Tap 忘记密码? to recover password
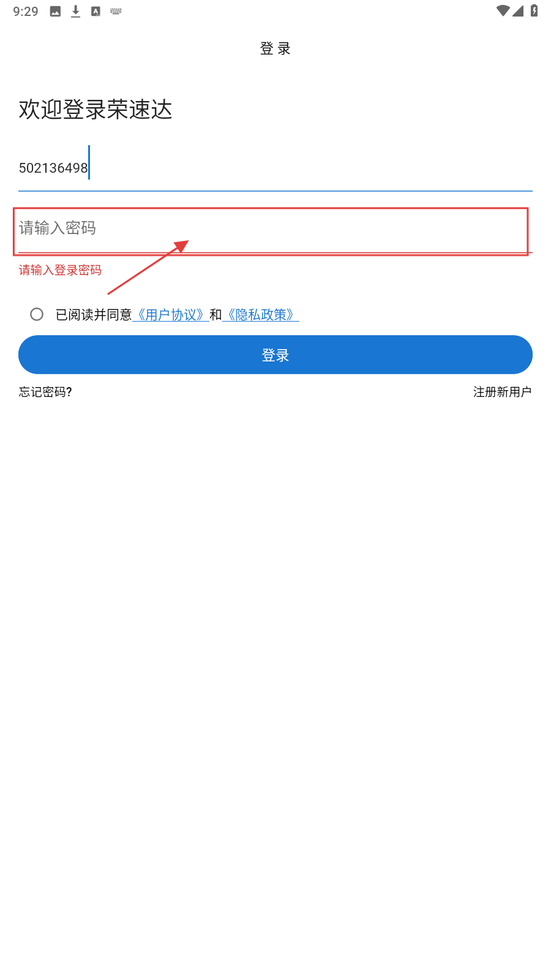The image size is (551, 980). [x=45, y=392]
